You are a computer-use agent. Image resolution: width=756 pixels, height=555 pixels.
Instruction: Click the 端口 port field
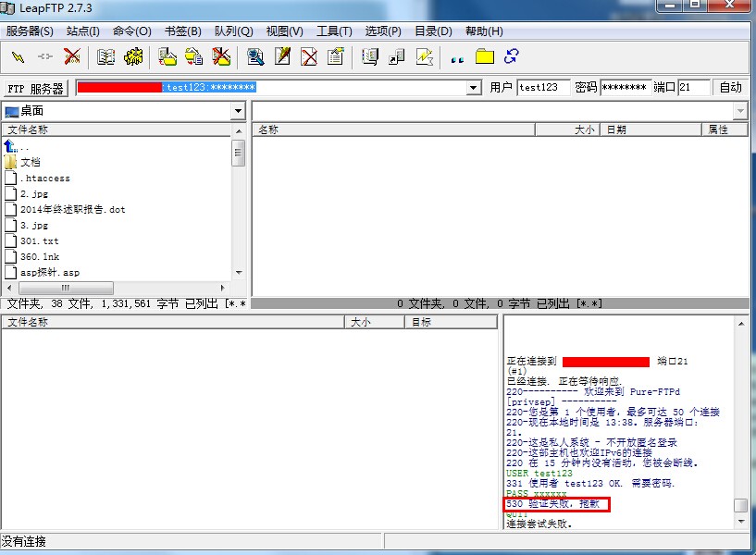click(694, 87)
